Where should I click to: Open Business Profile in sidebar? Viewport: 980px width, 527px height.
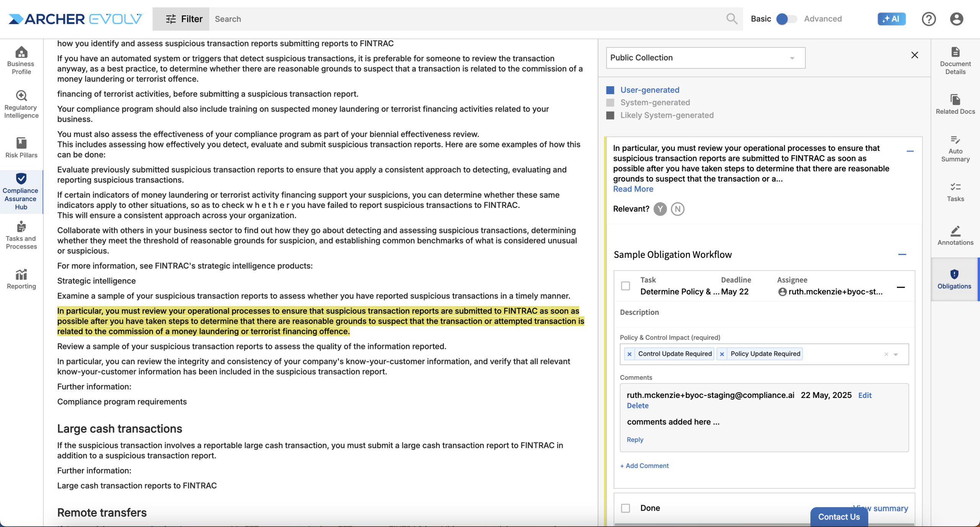[x=21, y=61]
